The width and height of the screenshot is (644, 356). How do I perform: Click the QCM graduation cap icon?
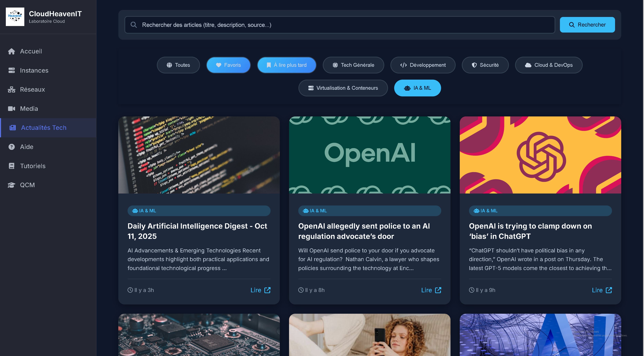(x=11, y=185)
